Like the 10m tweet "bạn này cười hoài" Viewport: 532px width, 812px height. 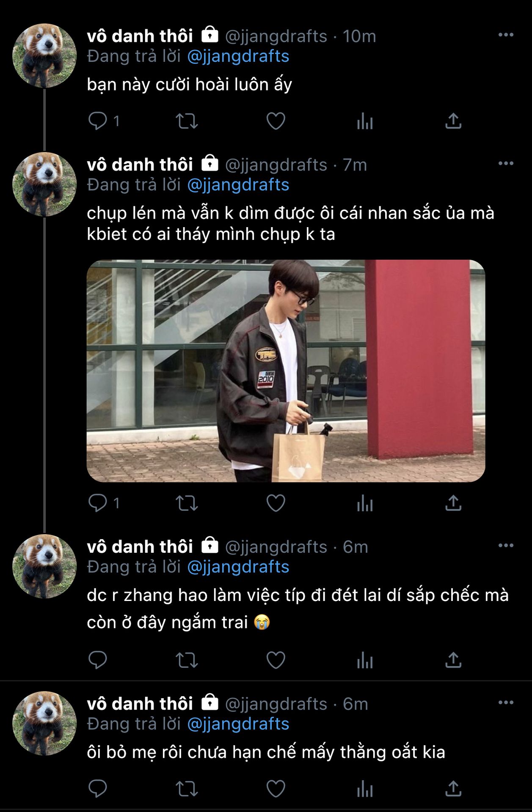pyautogui.click(x=276, y=121)
